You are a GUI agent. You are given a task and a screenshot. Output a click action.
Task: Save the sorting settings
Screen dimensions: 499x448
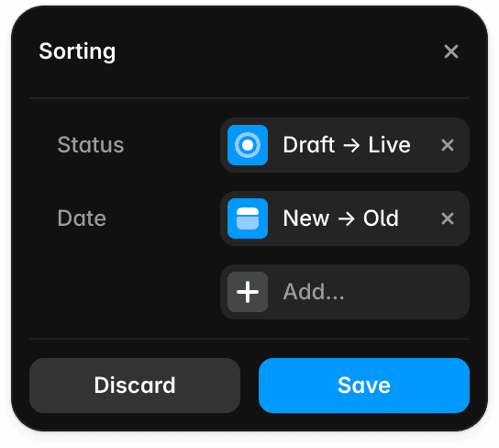(x=364, y=386)
